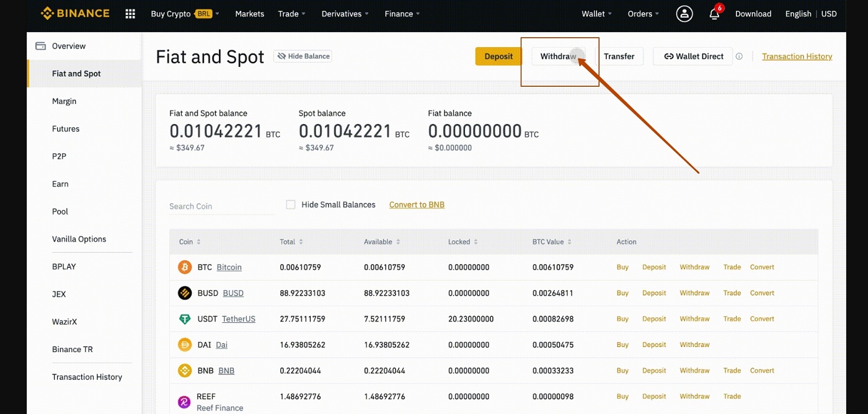Click Withdraw in the DAI row
The image size is (868, 414).
(694, 345)
